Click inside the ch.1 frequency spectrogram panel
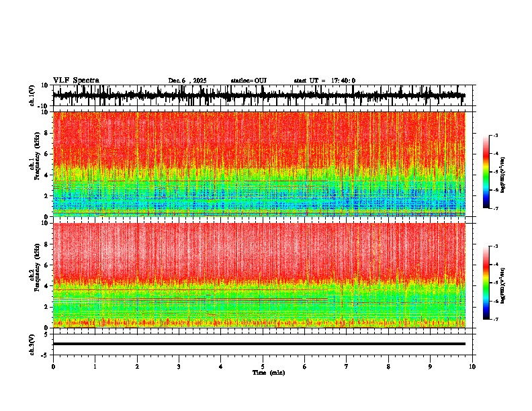 click(259, 164)
